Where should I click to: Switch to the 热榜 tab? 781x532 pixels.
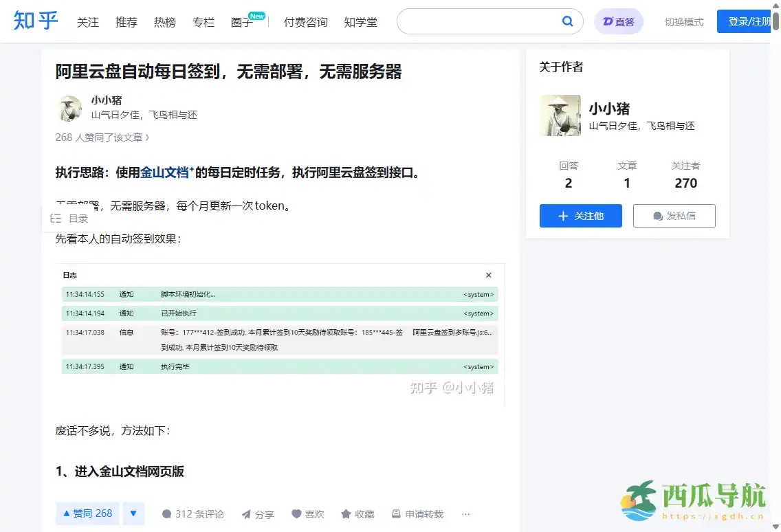(x=164, y=21)
